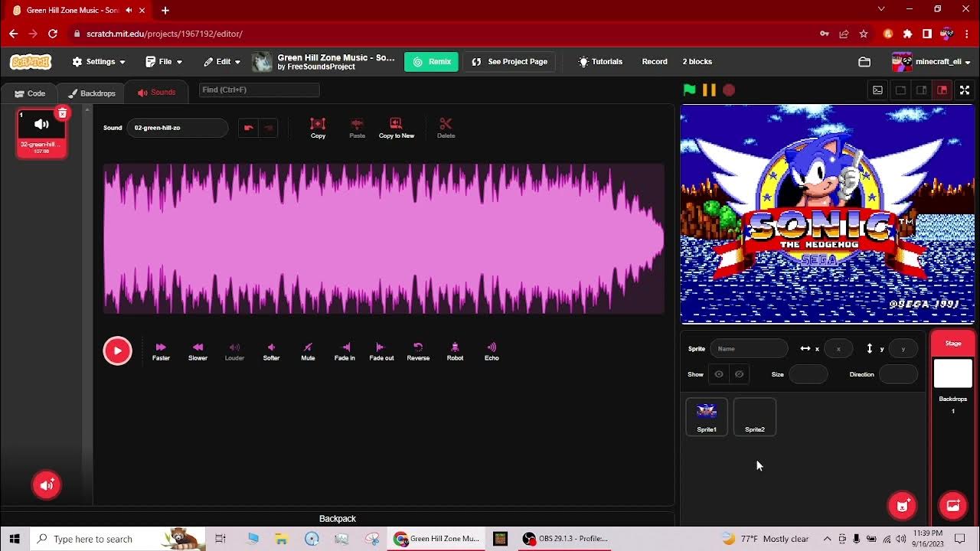
Task: Open the Settings dropdown menu
Action: [x=99, y=61]
